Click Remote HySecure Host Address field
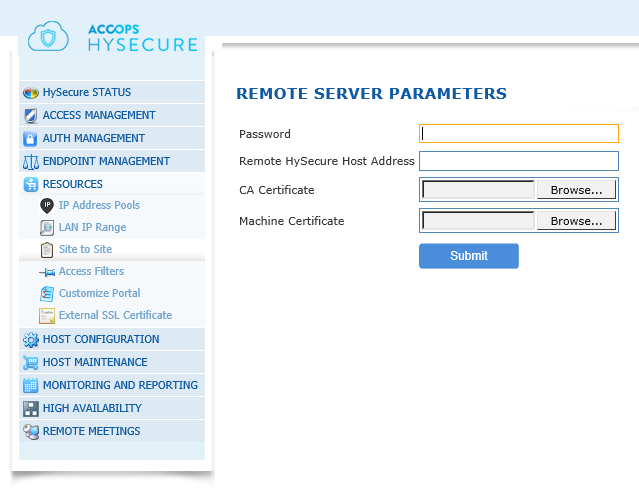 519,161
